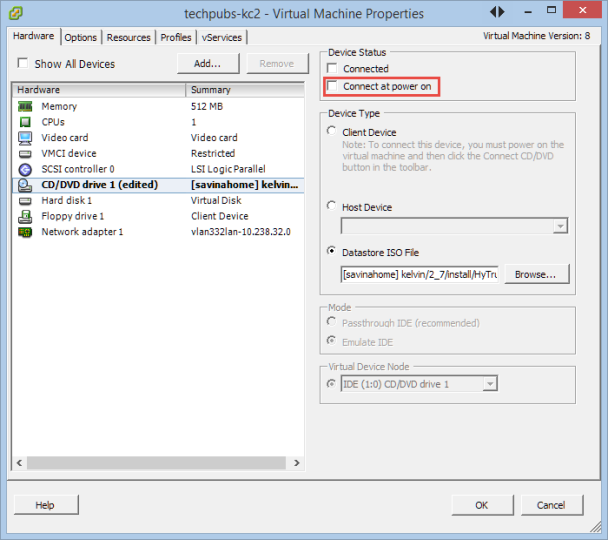Click the Floppy drive 1 icon
Screen dimensions: 608x540
[25, 216]
